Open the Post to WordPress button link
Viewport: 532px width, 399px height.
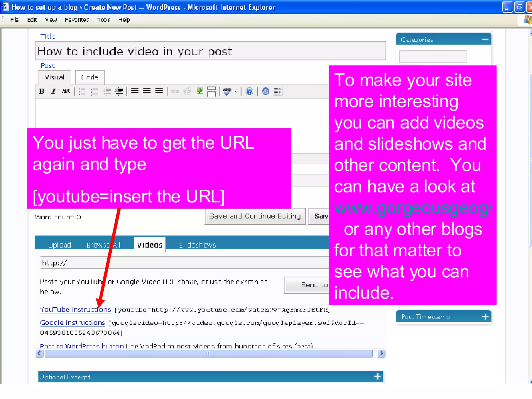82,346
